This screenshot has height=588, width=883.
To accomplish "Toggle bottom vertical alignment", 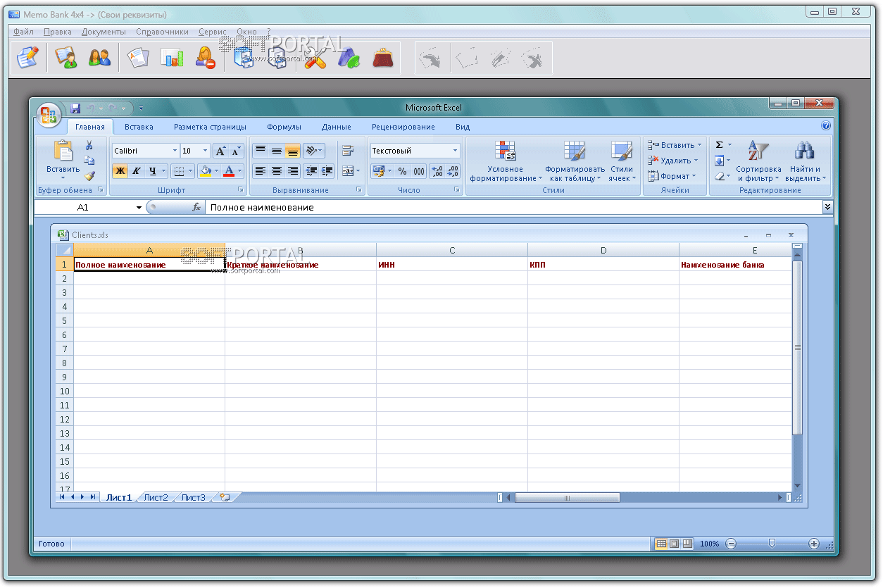I will click(293, 151).
